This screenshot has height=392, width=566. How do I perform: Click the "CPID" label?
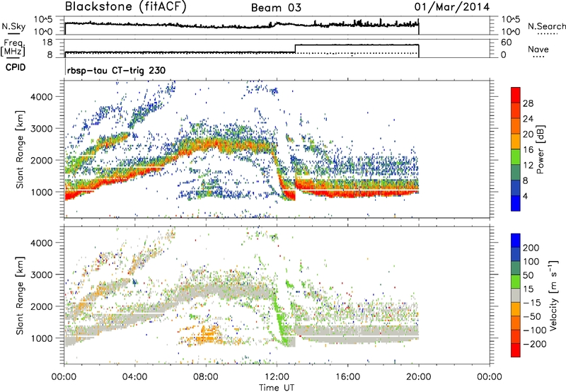click(x=16, y=67)
